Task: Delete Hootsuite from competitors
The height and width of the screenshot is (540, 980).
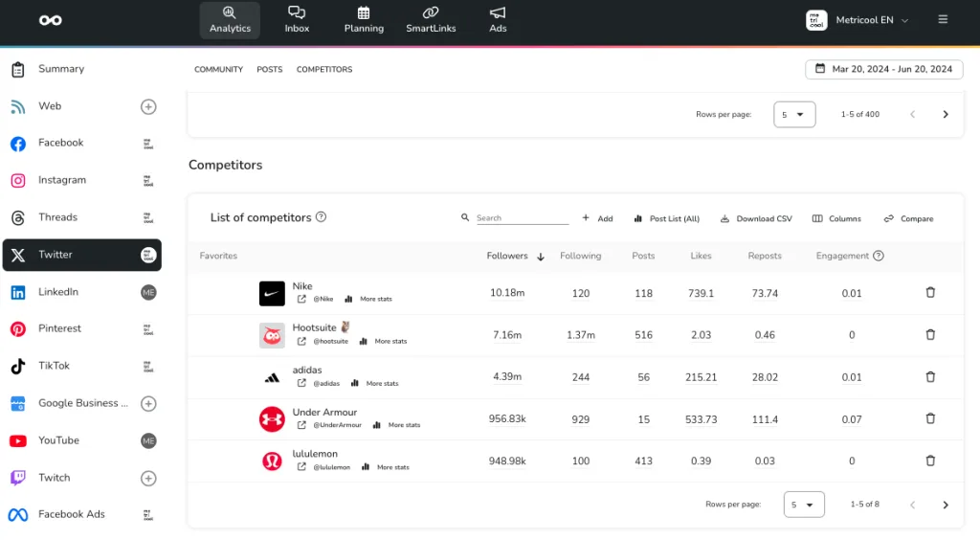Action: 930,335
